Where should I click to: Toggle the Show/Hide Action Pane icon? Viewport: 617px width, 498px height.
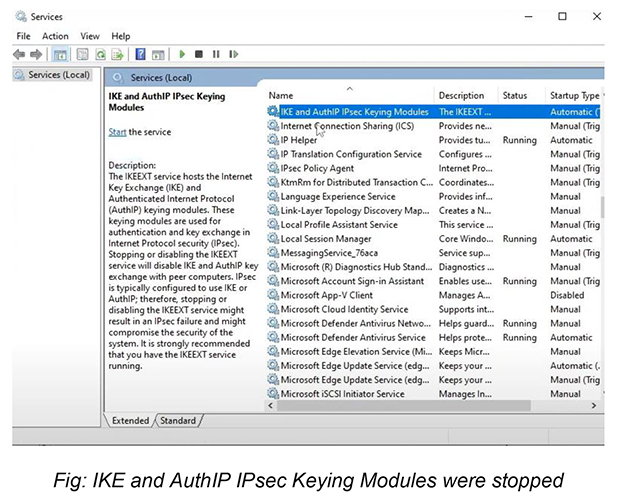[x=158, y=55]
